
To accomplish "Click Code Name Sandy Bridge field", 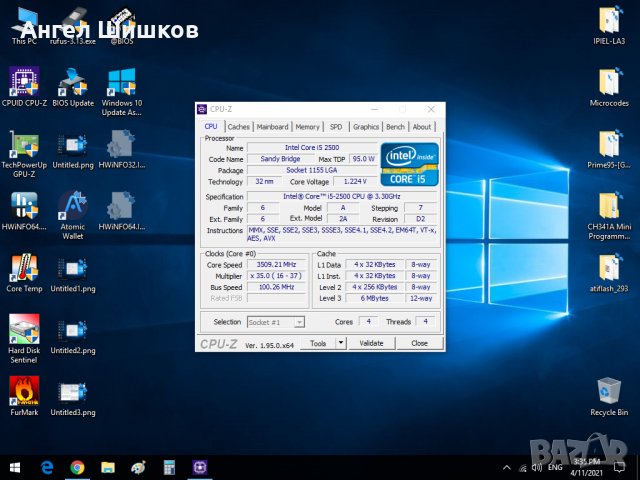I will (280, 159).
